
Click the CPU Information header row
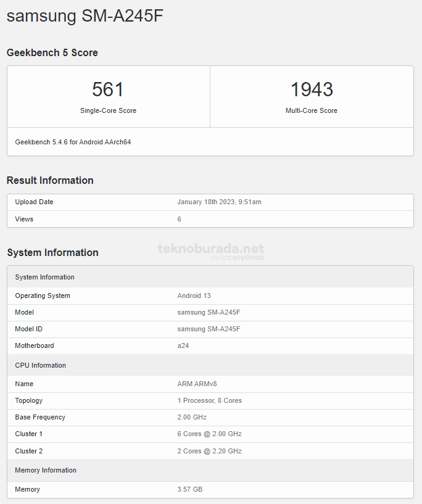210,365
